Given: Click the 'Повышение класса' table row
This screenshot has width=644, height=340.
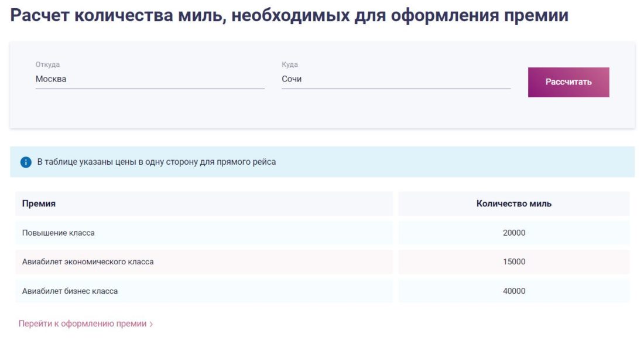Looking at the screenshot, I should tap(205, 233).
